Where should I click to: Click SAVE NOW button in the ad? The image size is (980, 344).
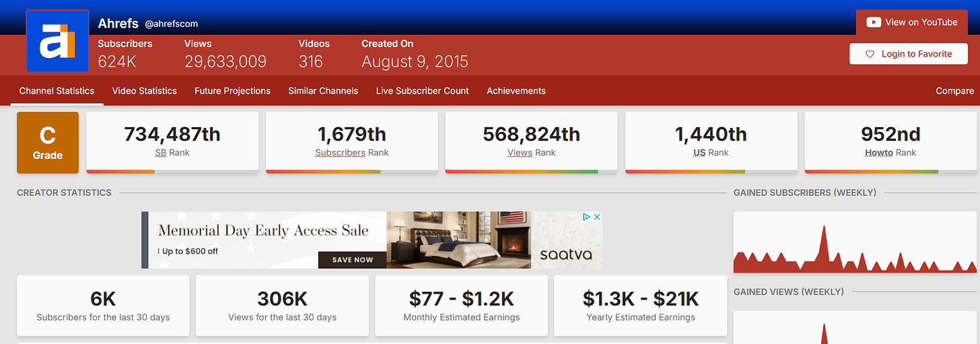tap(352, 260)
